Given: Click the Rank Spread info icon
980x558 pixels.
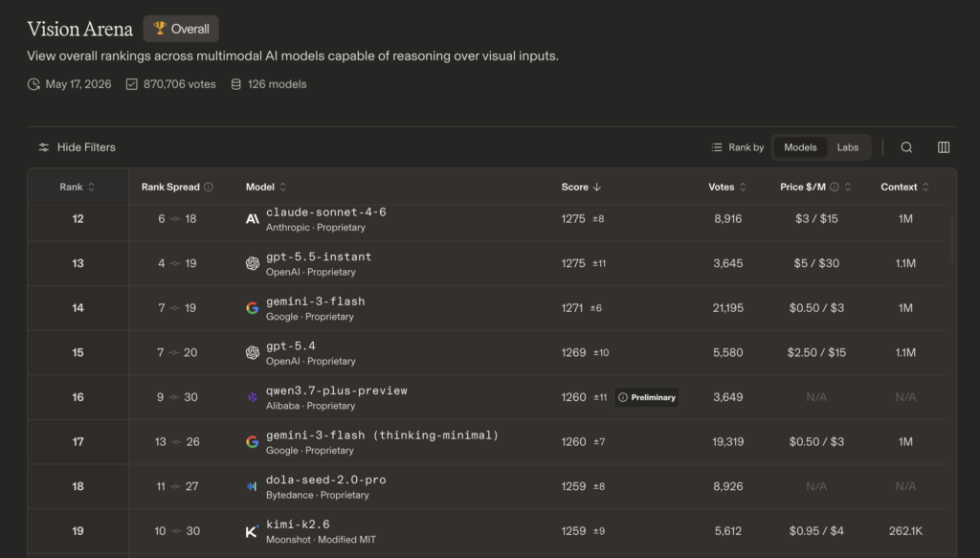Looking at the screenshot, I should coord(209,187).
